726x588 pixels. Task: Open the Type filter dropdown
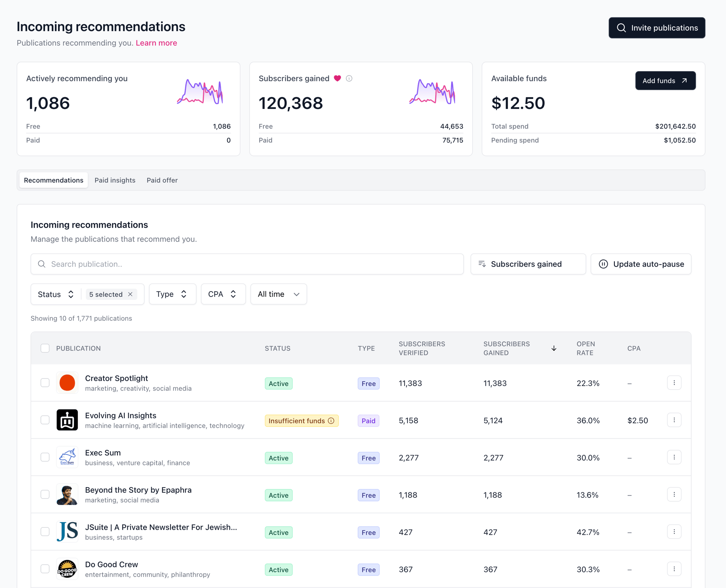172,294
